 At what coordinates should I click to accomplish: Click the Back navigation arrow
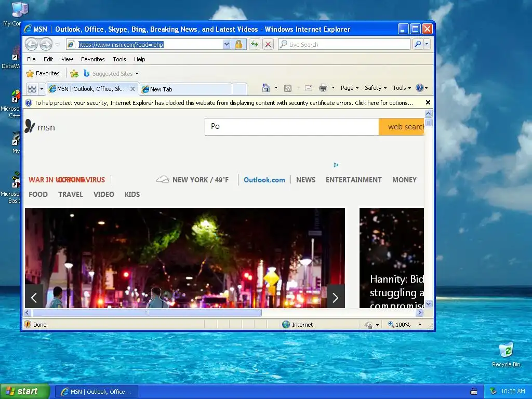click(32, 44)
